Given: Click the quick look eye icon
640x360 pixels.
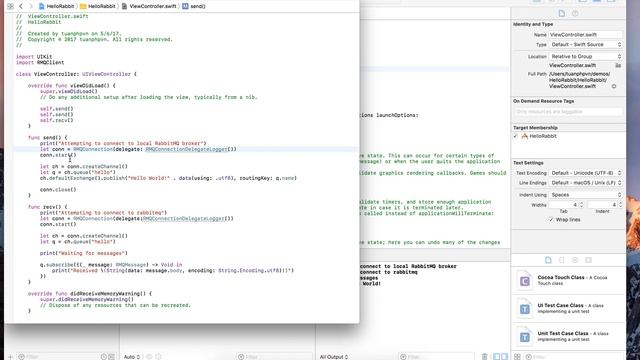Looking at the screenshot, I should (149, 357).
